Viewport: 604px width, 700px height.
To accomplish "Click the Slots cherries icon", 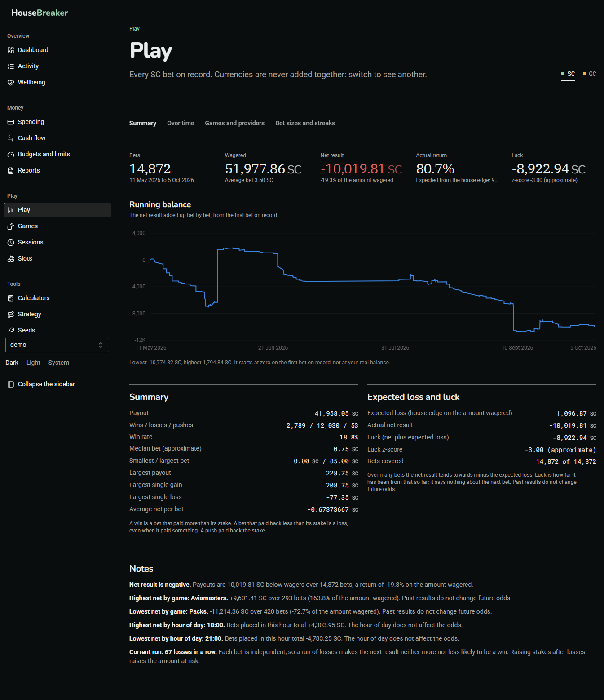I will (x=11, y=259).
